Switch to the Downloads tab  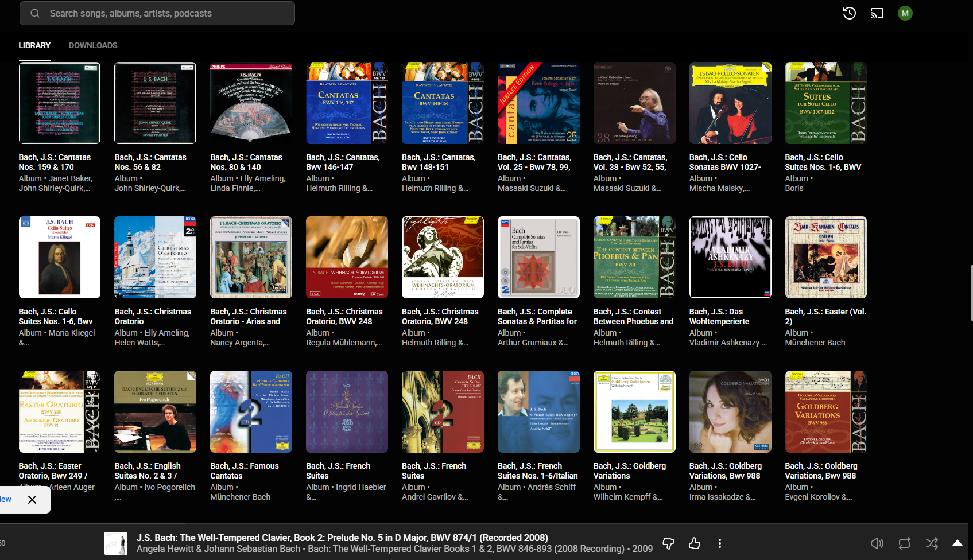93,45
